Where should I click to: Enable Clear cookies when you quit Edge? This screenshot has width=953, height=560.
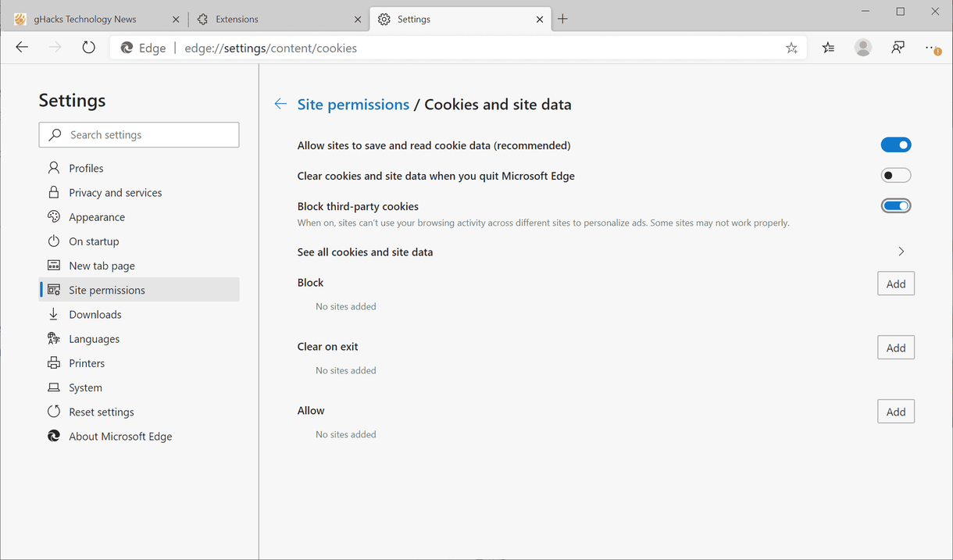click(x=896, y=176)
